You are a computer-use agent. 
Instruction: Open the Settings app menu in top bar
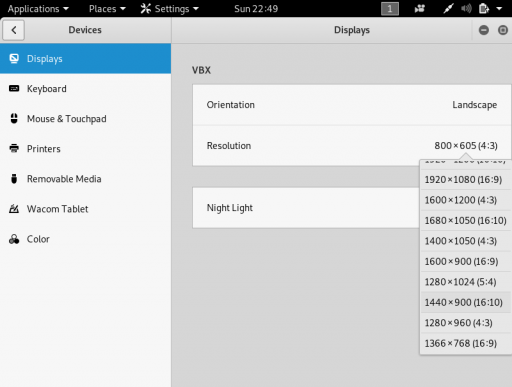(170, 9)
